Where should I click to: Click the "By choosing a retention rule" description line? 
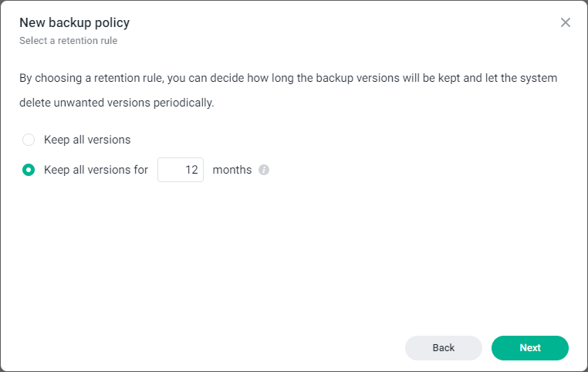[288, 78]
